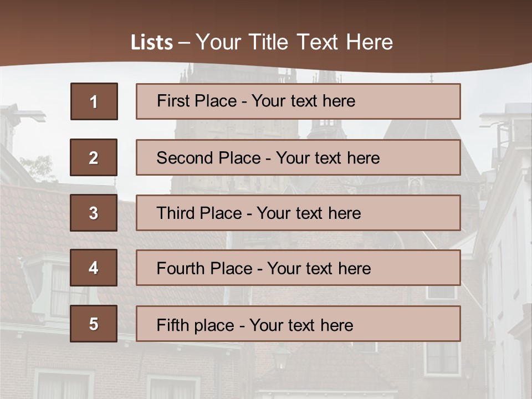Select the slide title text
The width and height of the screenshot is (532, 399).
click(x=262, y=42)
